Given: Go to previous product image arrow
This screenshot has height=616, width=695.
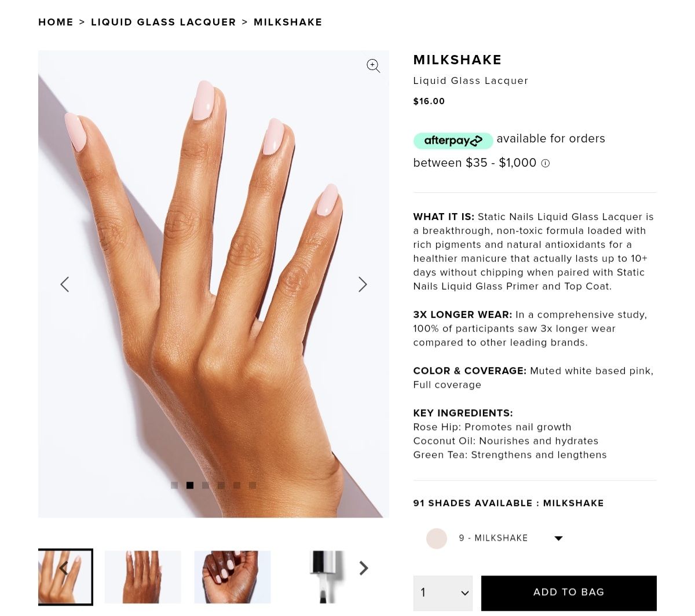Looking at the screenshot, I should (x=65, y=284).
